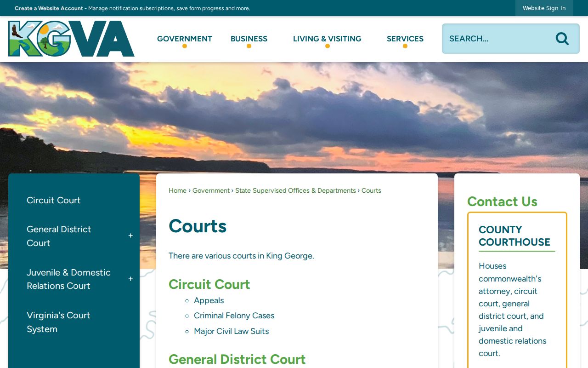Expand the General District Court submenu
Viewport: 588px width, 368px height.
click(130, 236)
